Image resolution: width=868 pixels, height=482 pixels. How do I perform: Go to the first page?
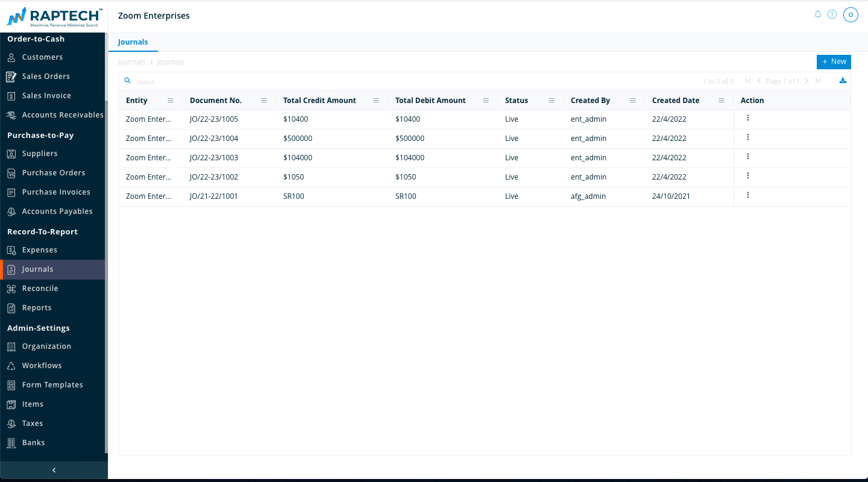coord(748,81)
